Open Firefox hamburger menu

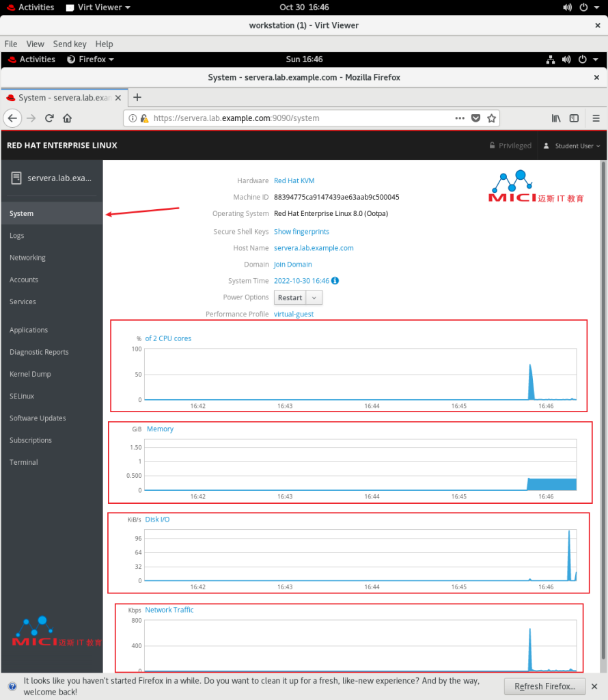(596, 118)
